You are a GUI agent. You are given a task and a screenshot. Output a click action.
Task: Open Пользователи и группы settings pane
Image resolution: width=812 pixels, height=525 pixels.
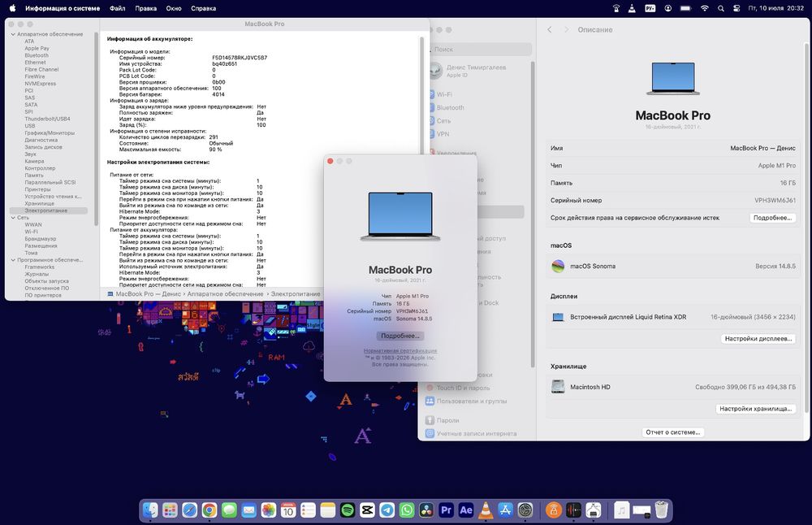[x=466, y=401]
